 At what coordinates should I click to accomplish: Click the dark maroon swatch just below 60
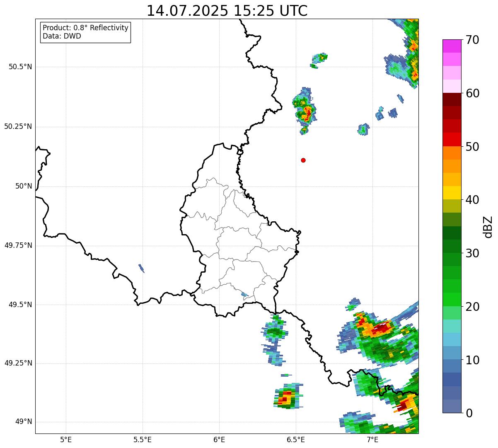(452, 99)
